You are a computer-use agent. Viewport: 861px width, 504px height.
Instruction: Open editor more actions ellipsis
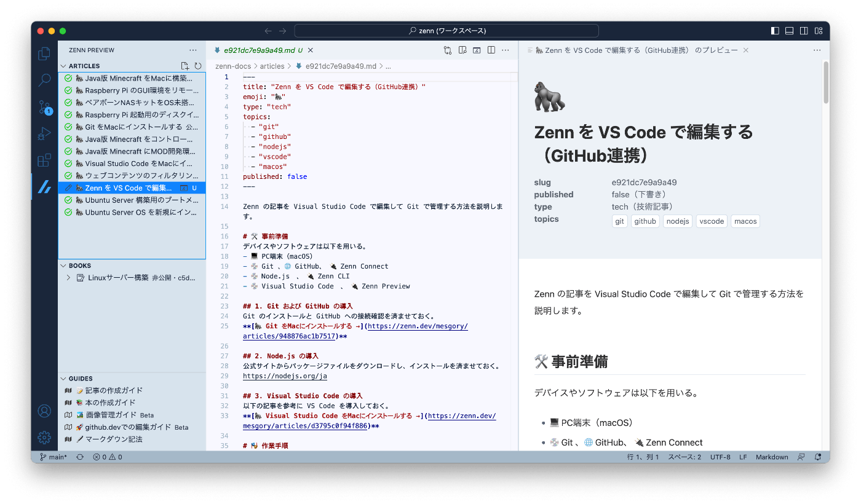pos(506,50)
